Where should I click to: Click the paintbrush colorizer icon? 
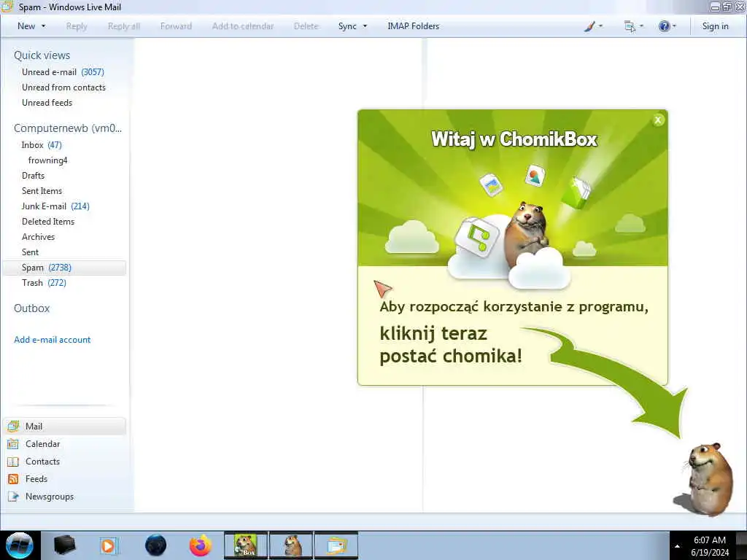point(589,26)
